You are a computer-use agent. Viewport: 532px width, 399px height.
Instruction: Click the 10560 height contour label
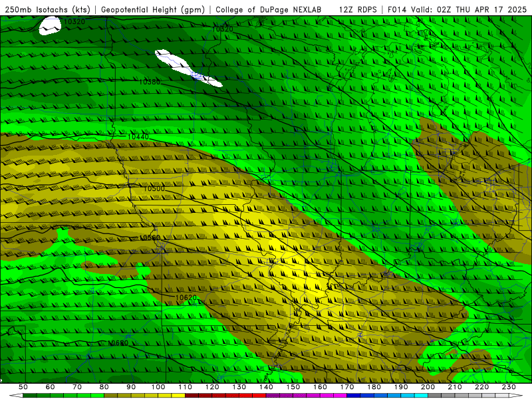click(150, 237)
